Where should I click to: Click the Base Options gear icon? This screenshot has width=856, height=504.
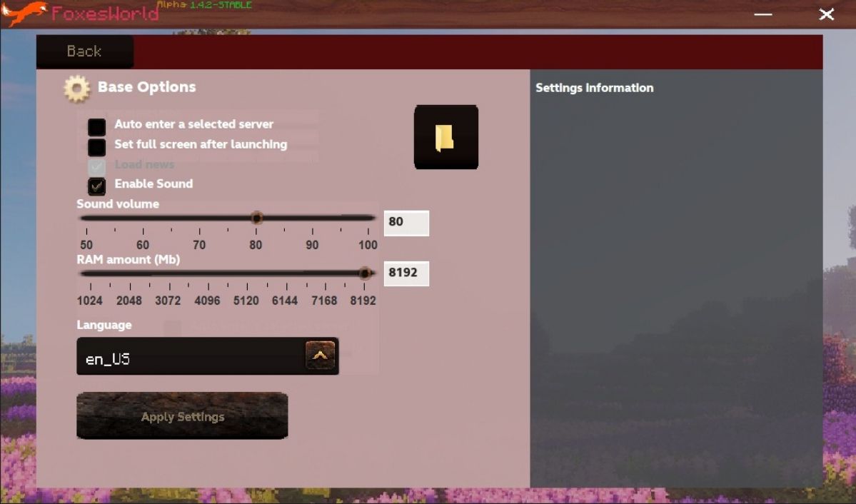(x=76, y=89)
